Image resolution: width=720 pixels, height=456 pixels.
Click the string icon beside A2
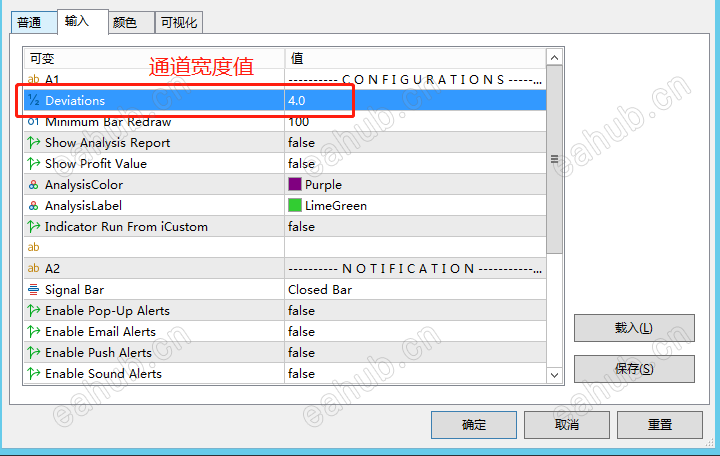34,268
